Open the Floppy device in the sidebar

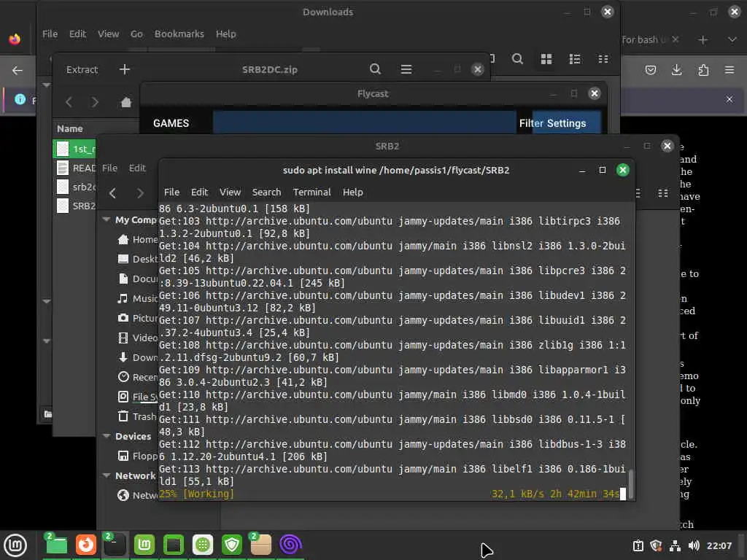[x=137, y=456]
